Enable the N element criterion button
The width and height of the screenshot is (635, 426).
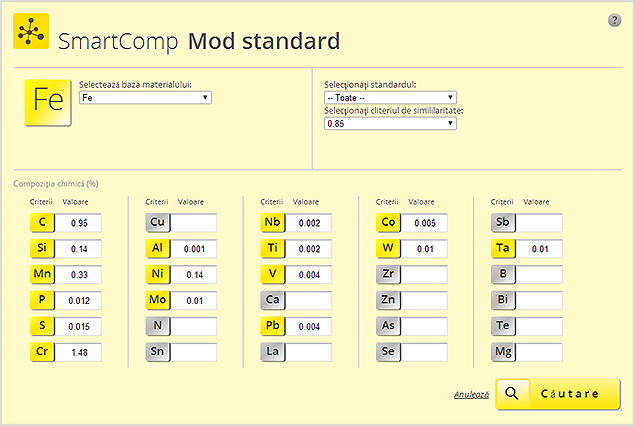158,326
